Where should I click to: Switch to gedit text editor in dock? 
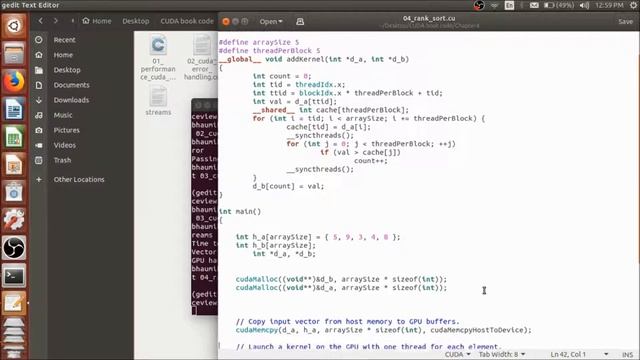tap(13, 303)
